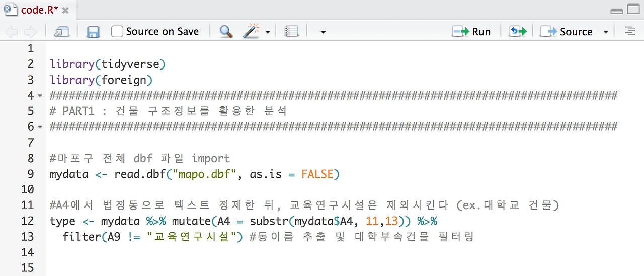Screen dimensions: 644x276
Task: Click on library(foreign) line
Action: (x=101, y=80)
